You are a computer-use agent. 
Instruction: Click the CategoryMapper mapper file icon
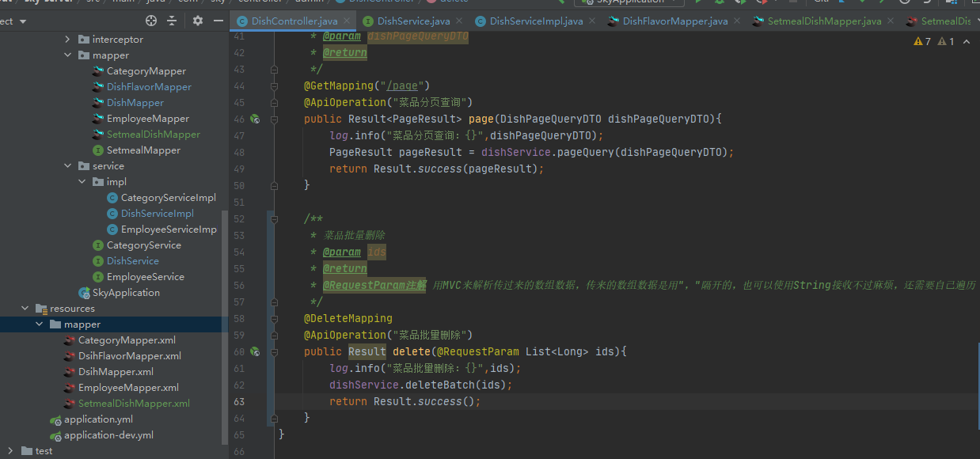[98, 71]
